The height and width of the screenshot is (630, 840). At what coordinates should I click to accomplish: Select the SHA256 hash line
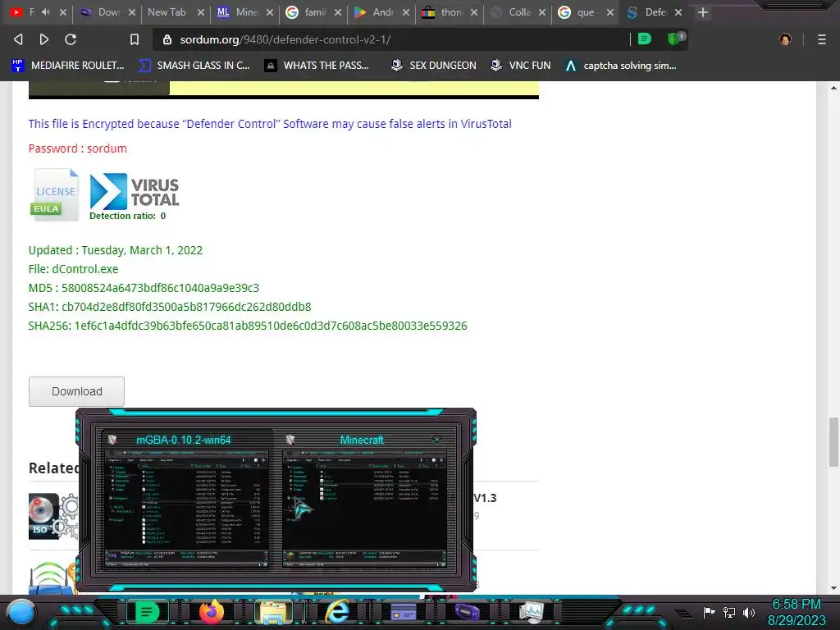coord(248,326)
